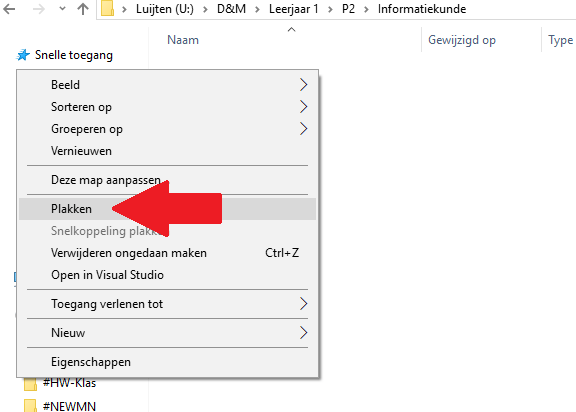Expand the chevron after P2
This screenshot has height=412, width=576.
pyautogui.click(x=366, y=9)
